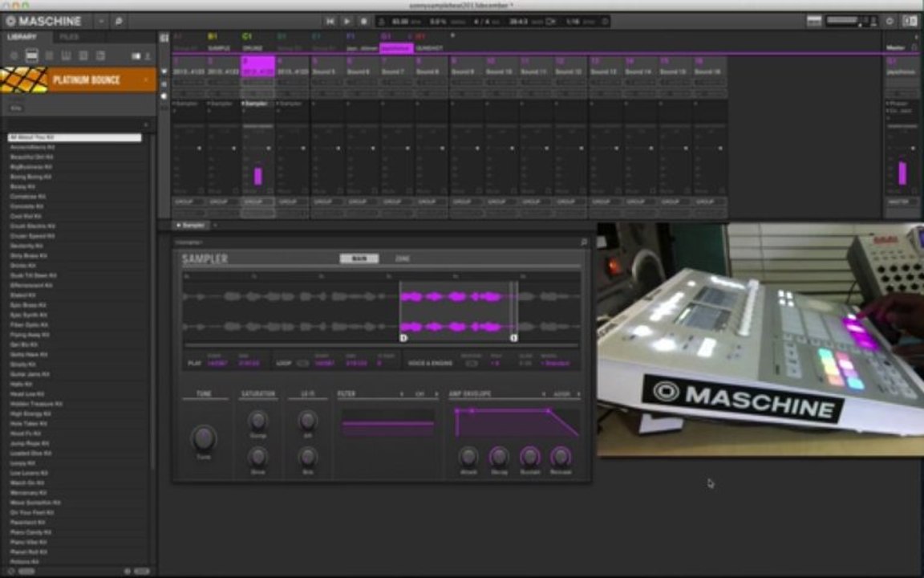This screenshot has height=578, width=924.
Task: Click the Kits tag button
Action: [x=16, y=108]
